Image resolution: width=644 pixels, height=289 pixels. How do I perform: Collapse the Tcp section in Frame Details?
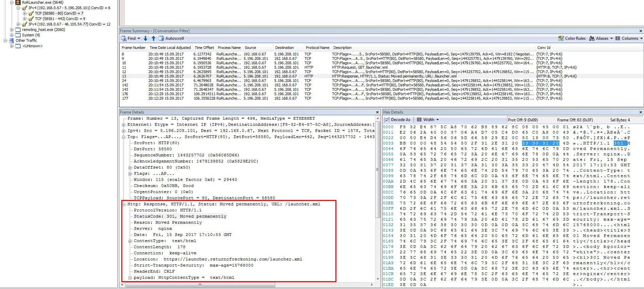(x=124, y=137)
